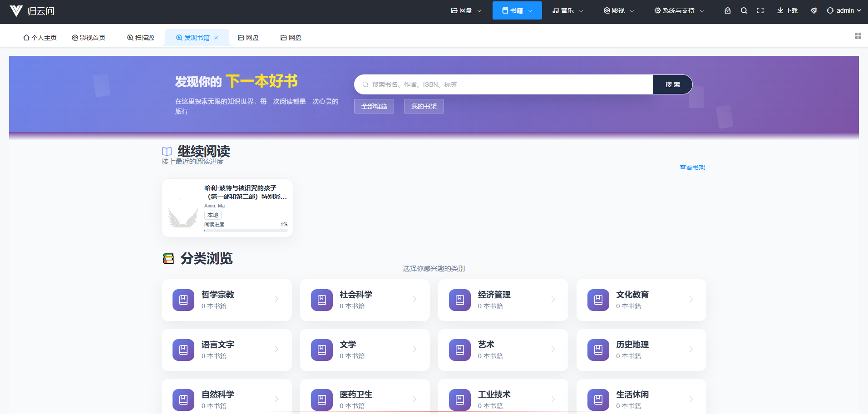
Task: Open the 哲学宗教 category via its chevron
Action: pos(276,299)
